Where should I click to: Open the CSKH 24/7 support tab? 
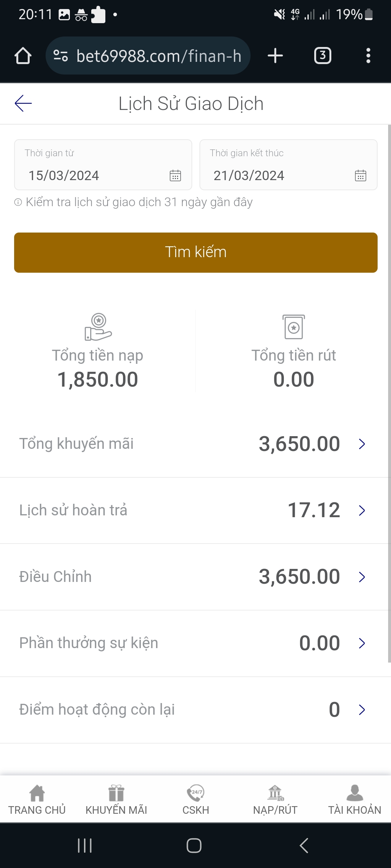195,800
